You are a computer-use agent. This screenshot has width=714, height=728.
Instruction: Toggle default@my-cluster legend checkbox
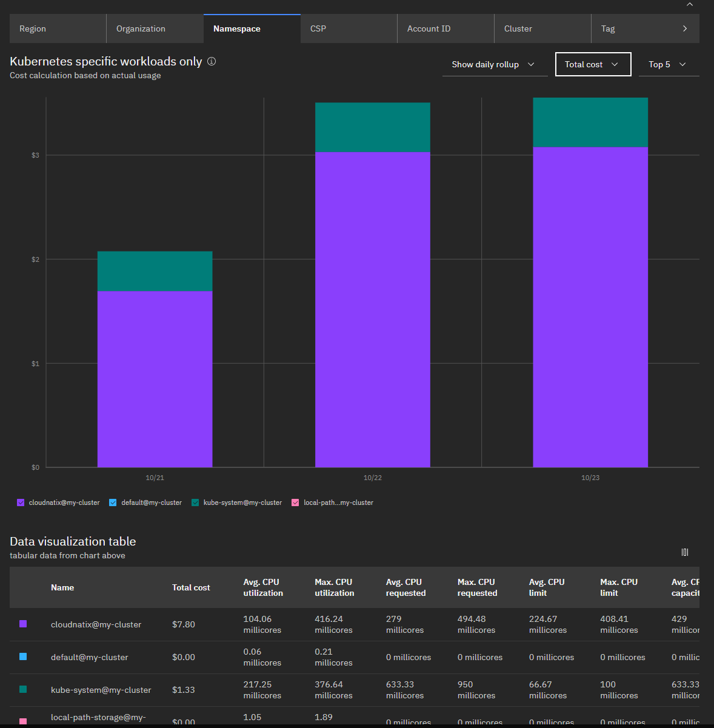click(113, 503)
